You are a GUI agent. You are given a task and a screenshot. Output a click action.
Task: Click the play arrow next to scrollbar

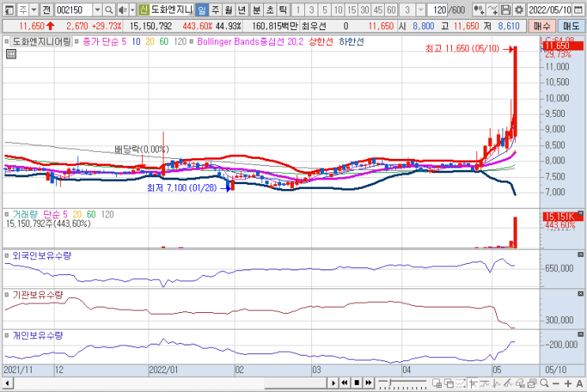point(333,383)
